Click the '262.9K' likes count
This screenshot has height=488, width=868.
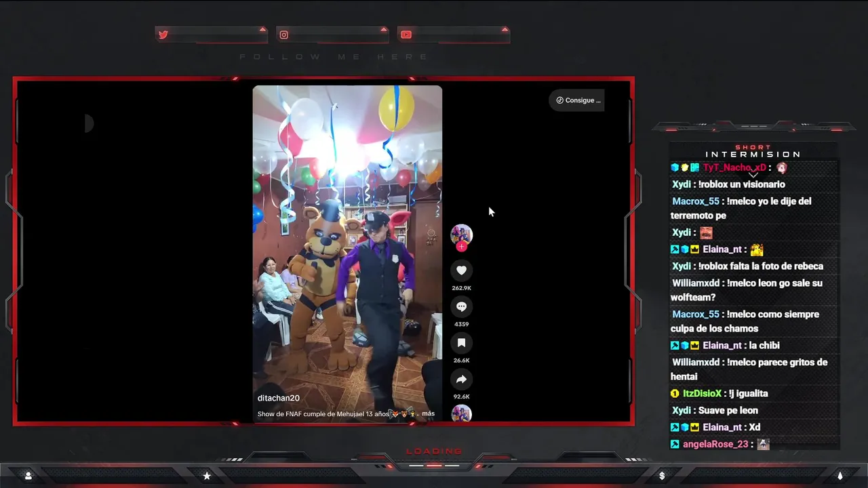pos(461,288)
